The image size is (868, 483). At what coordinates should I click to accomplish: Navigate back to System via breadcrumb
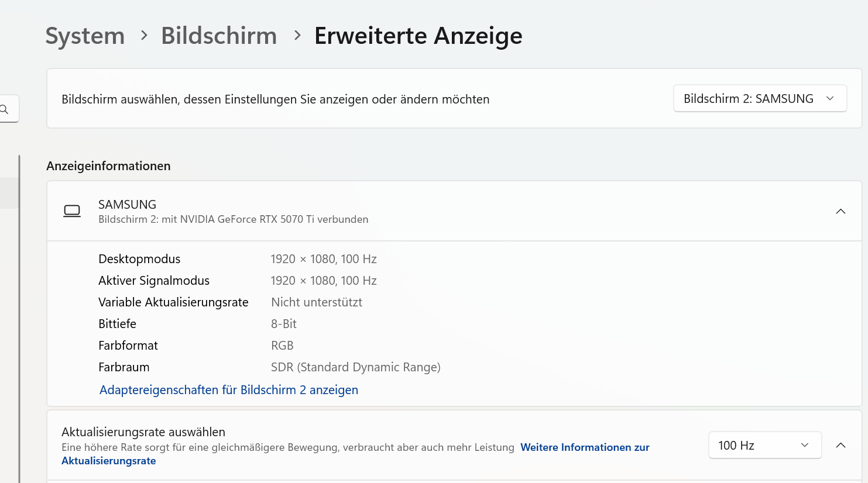coord(84,36)
